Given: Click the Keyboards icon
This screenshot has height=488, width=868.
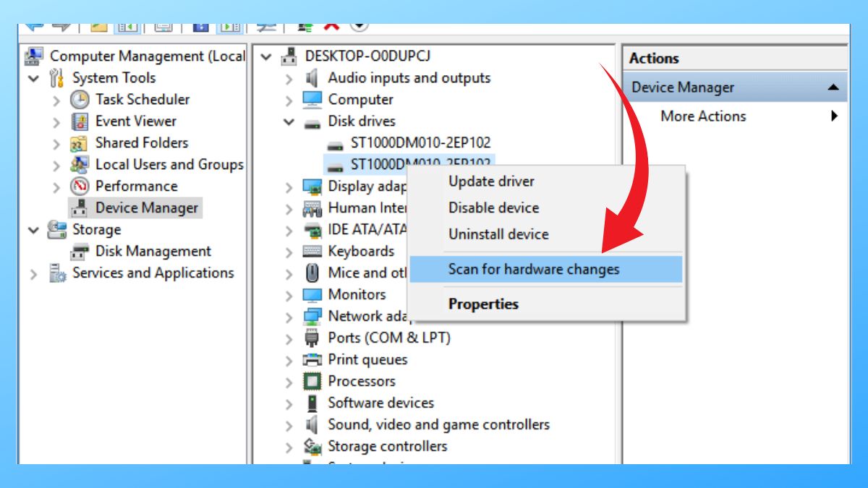Looking at the screenshot, I should point(312,252).
